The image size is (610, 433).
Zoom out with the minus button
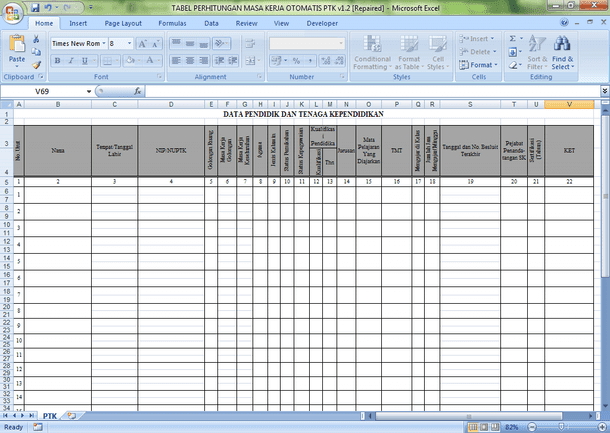pyautogui.click(x=533, y=427)
